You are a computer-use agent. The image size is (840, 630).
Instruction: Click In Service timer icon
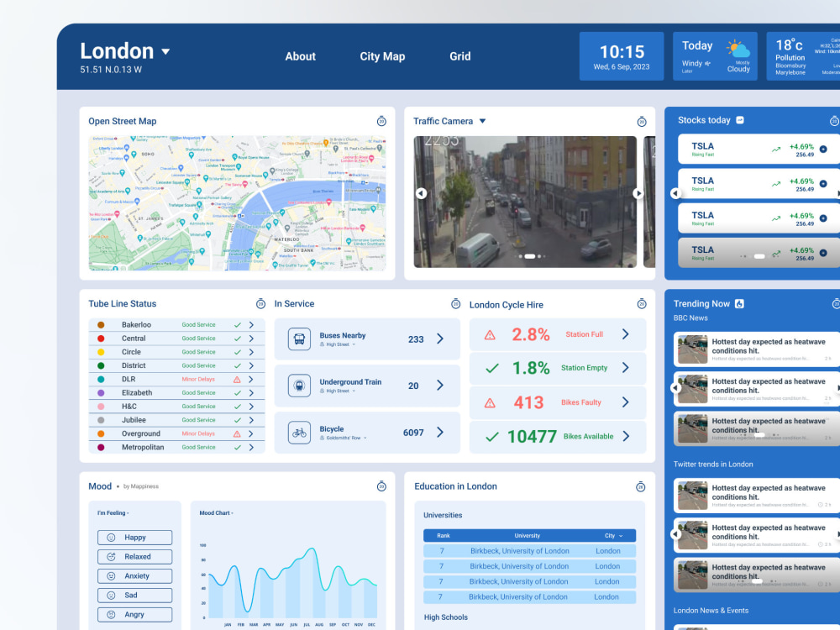pos(455,304)
